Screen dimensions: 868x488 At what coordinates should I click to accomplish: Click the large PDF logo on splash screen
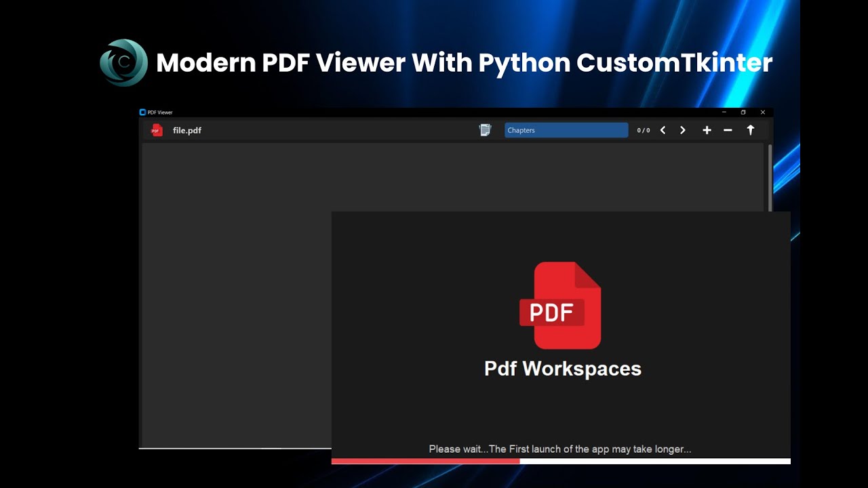pos(560,306)
